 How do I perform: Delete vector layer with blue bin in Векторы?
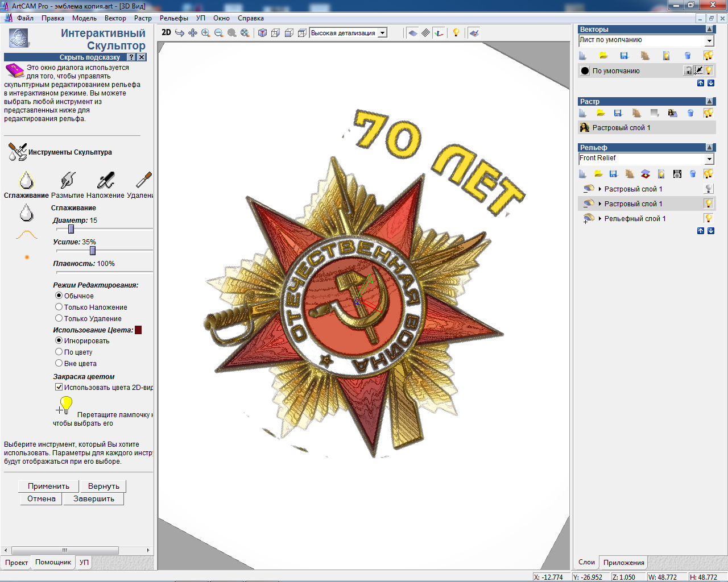tap(688, 56)
